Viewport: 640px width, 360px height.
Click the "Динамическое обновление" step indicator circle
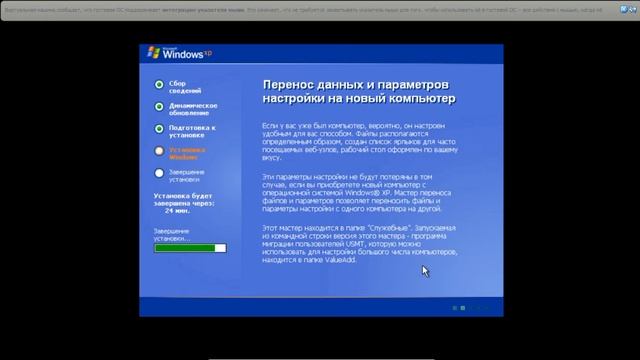coord(159,107)
